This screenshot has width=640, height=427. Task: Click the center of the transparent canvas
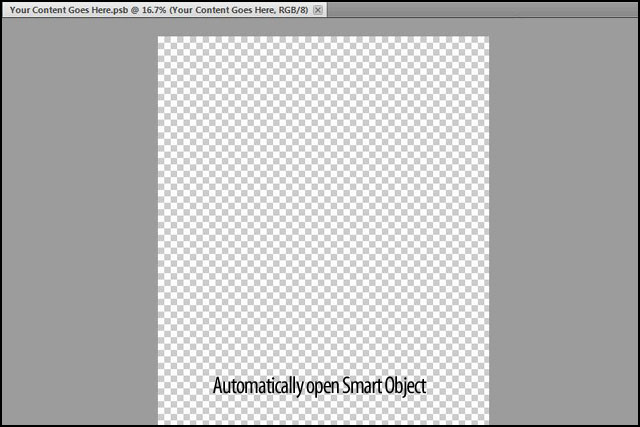click(x=323, y=230)
